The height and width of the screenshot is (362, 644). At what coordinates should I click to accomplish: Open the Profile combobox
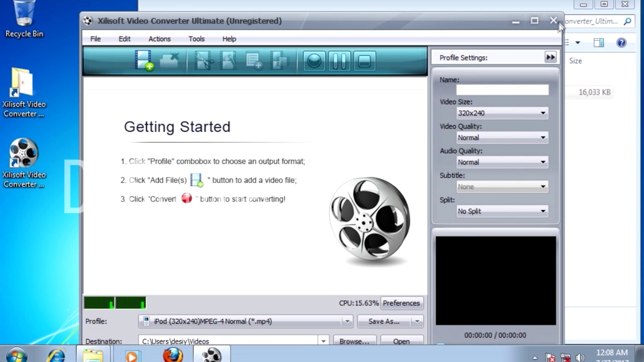[x=246, y=321]
